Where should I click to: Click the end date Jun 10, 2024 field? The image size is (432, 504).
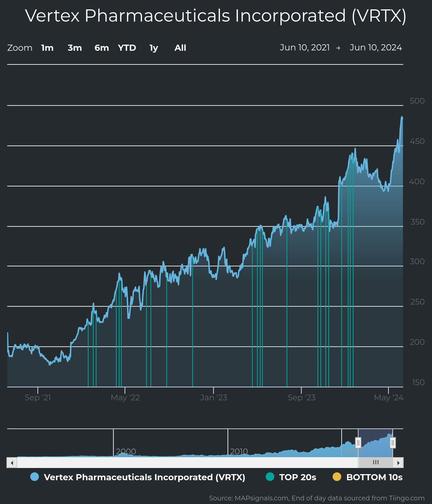[x=376, y=47]
